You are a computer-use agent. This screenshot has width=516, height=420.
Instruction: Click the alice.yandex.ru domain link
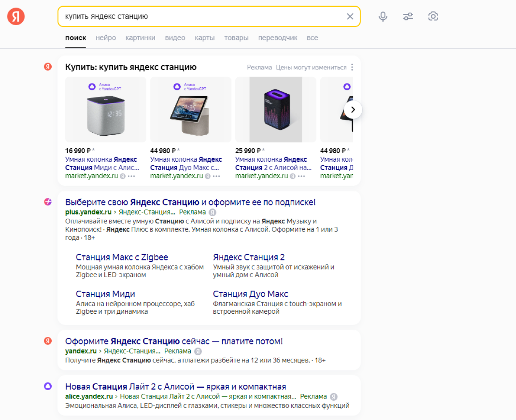pyautogui.click(x=89, y=396)
